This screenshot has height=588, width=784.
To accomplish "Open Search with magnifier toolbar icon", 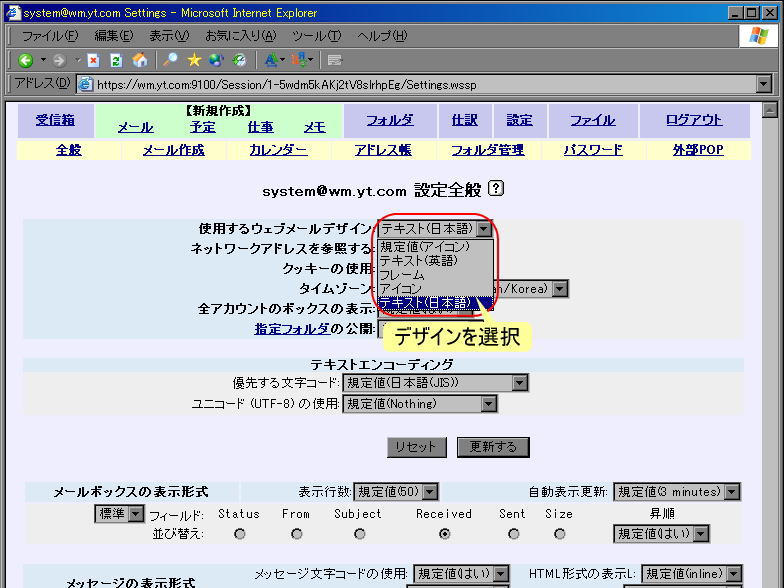I will [171, 60].
